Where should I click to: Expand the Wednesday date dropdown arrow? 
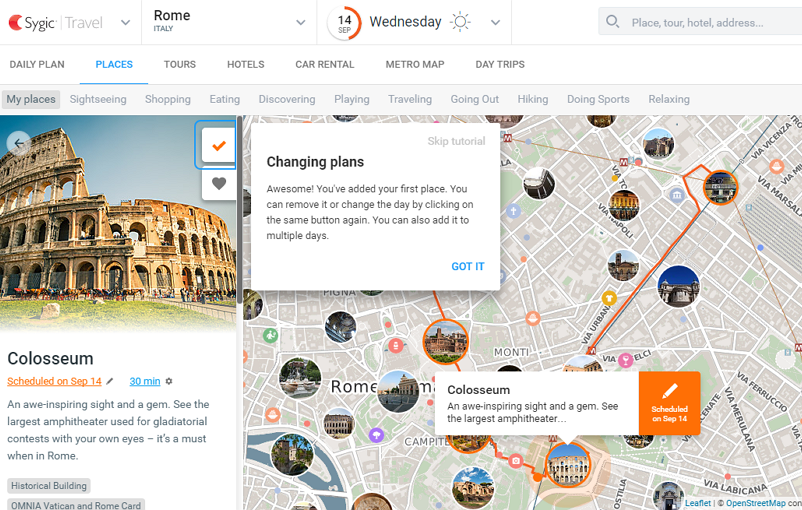(495, 23)
